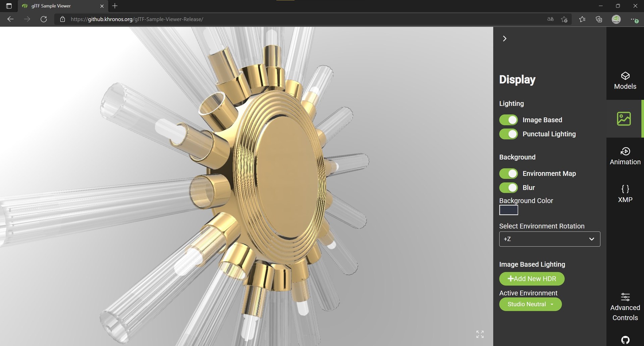Minimize the browser window

601,6
